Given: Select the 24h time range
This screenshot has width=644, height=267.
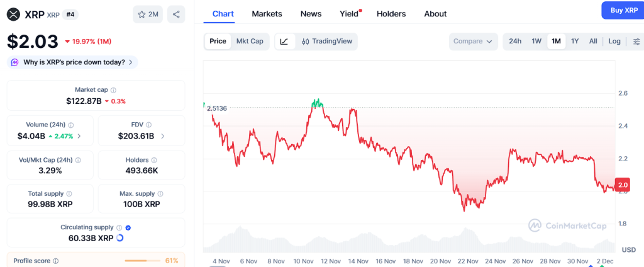Looking at the screenshot, I should coord(515,42).
